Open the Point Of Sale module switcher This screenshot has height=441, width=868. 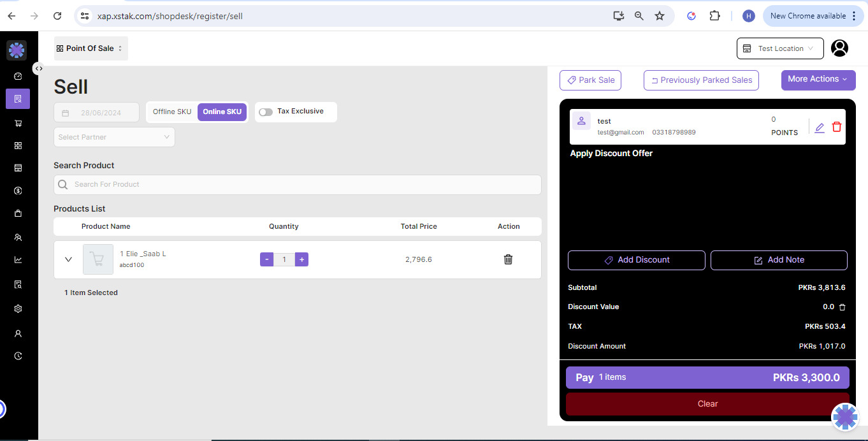coord(90,48)
